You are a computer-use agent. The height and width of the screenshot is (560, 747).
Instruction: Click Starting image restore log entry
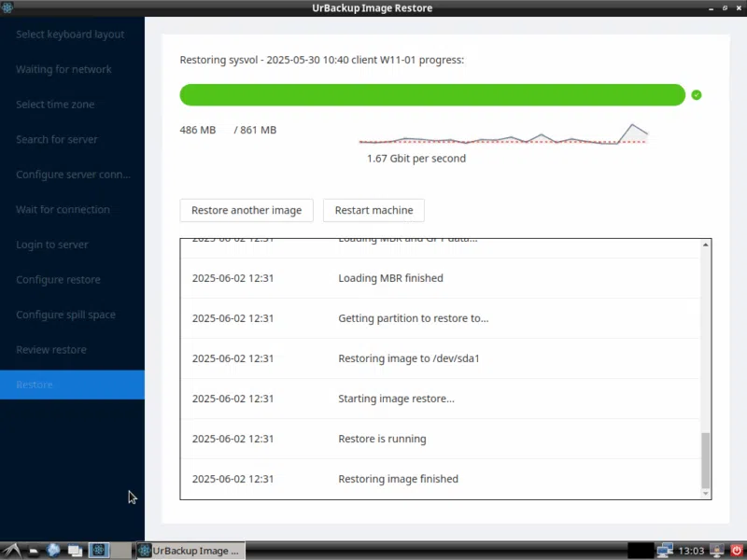(440, 399)
